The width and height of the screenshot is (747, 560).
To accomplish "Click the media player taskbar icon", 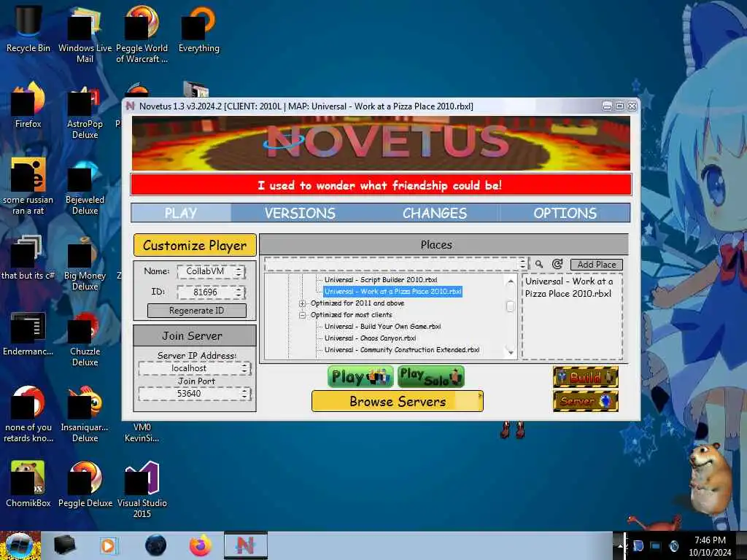I will point(108,545).
